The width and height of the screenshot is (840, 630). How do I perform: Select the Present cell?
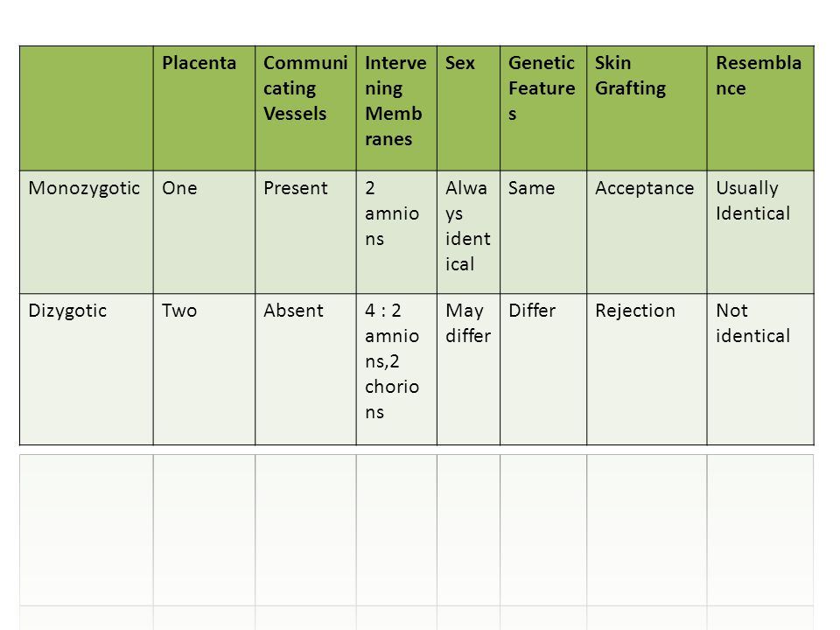305,232
